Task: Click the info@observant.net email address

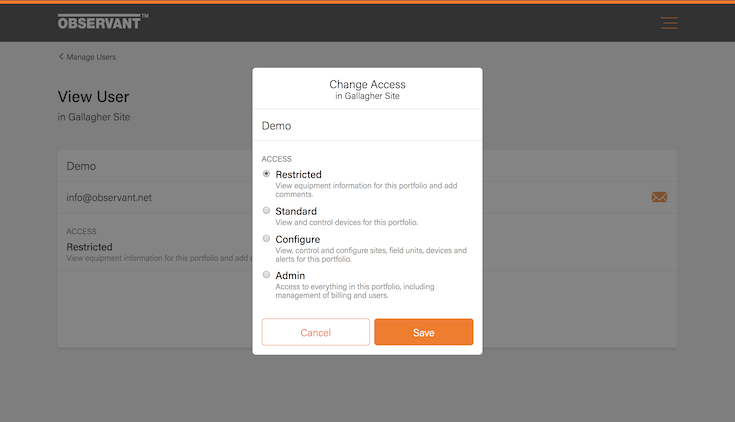Action: point(109,198)
